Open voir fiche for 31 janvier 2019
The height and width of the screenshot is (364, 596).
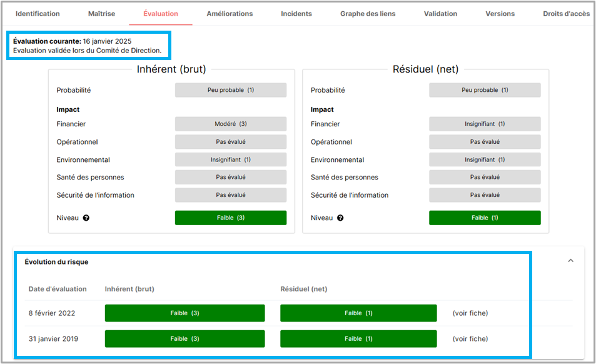[x=470, y=339]
